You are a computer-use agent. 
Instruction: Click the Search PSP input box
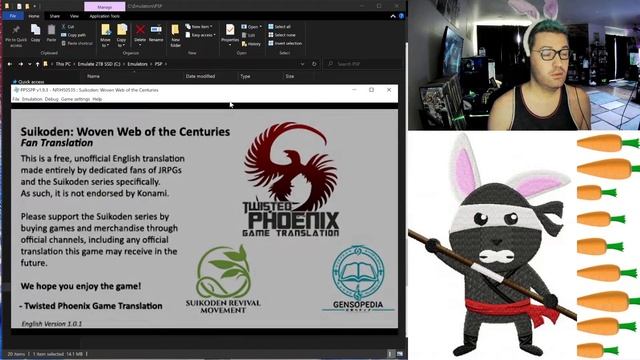click(x=363, y=64)
